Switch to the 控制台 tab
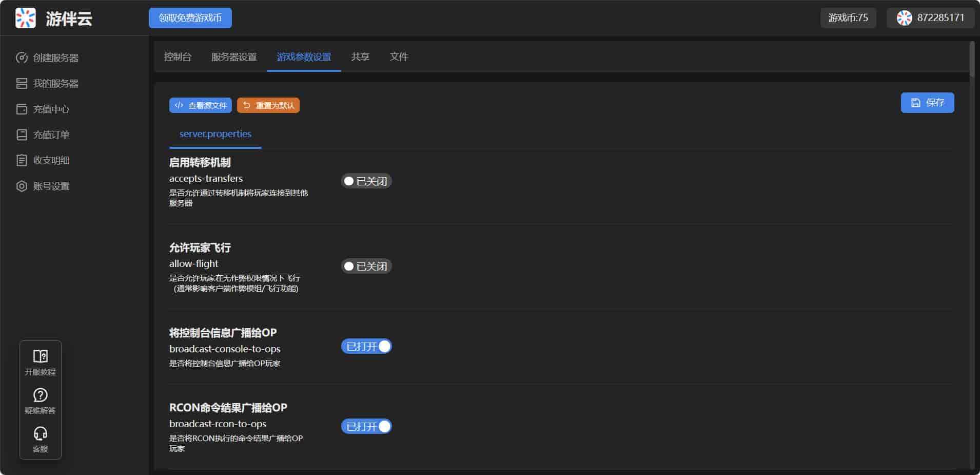This screenshot has width=980, height=475. coord(178,57)
